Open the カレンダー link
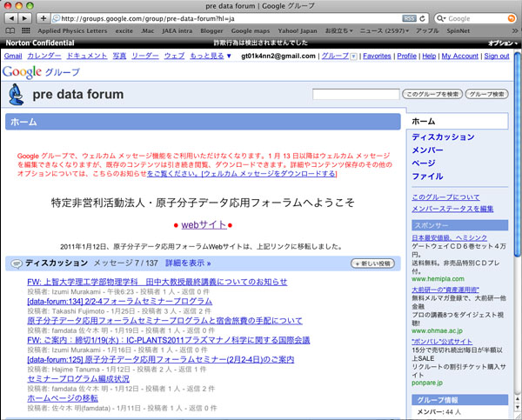This screenshot has height=420, width=522. point(44,56)
